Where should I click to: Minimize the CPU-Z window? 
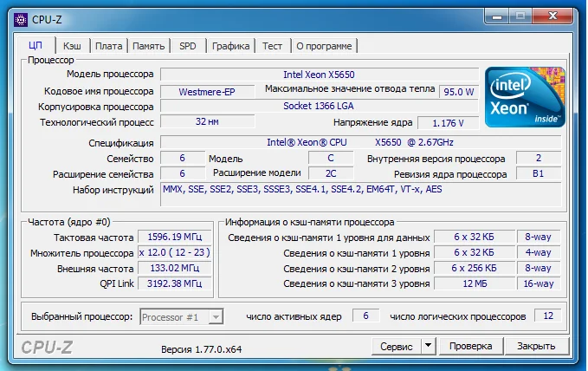(x=497, y=16)
